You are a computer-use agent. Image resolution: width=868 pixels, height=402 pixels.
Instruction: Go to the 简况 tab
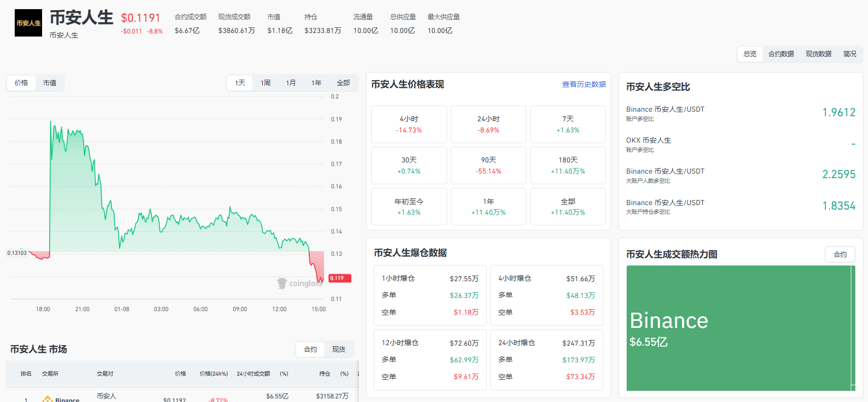[x=850, y=54]
